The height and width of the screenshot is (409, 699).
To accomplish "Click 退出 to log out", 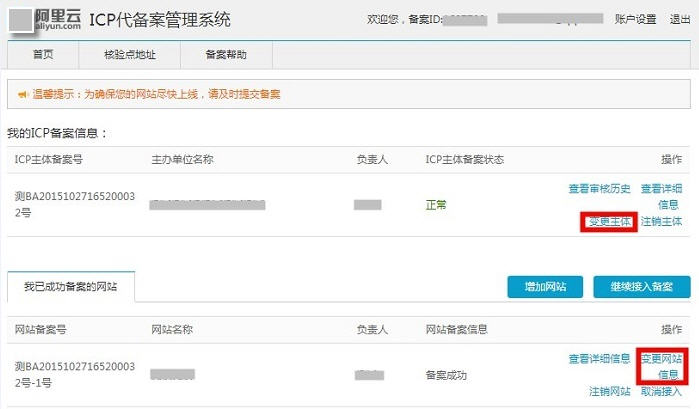I will pyautogui.click(x=679, y=19).
